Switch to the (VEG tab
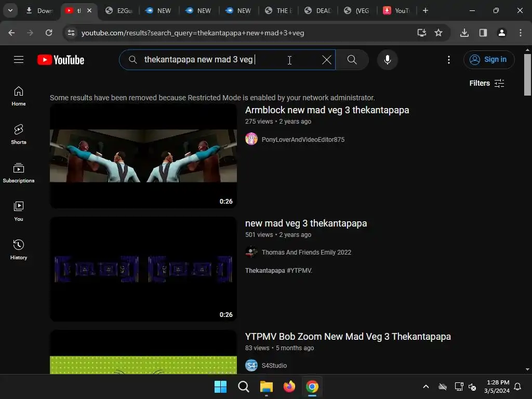 pos(357,11)
